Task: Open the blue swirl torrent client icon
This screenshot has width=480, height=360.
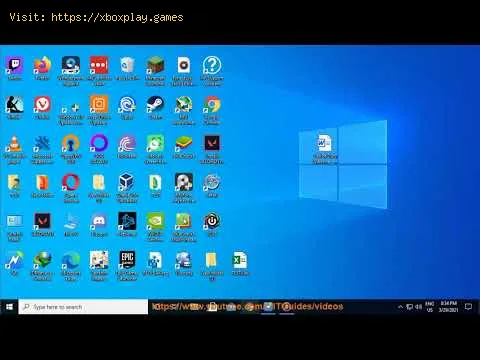Action: 127,105
